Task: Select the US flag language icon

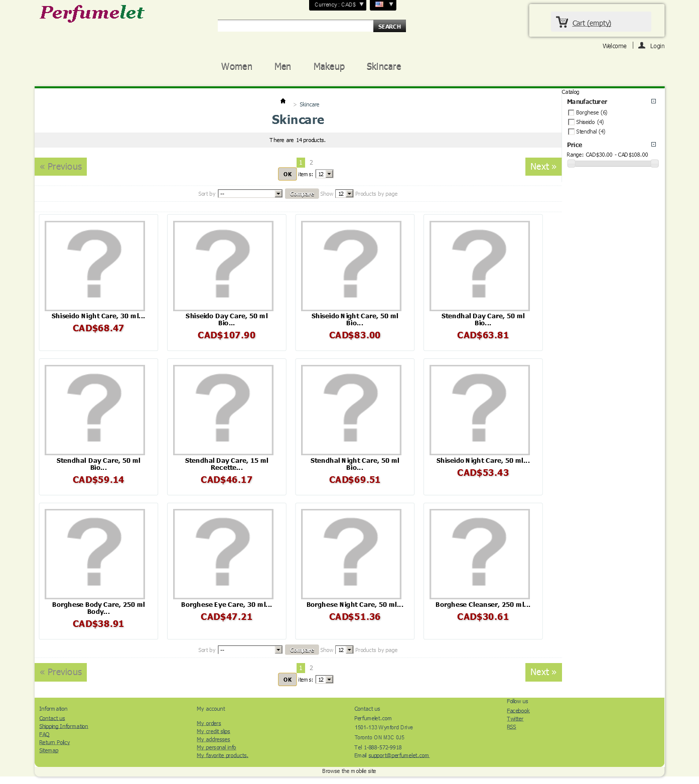Action: 379,5
